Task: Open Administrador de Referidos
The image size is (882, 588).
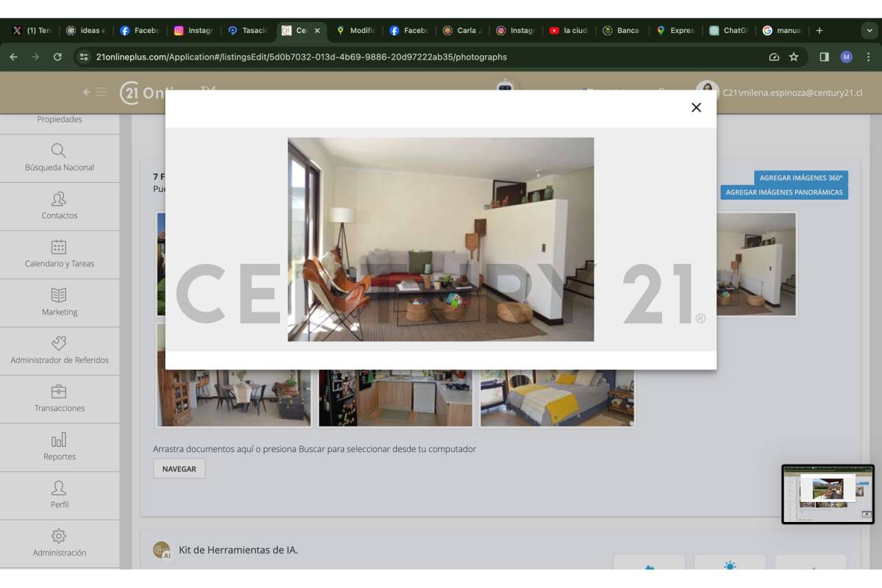Action: pos(60,351)
